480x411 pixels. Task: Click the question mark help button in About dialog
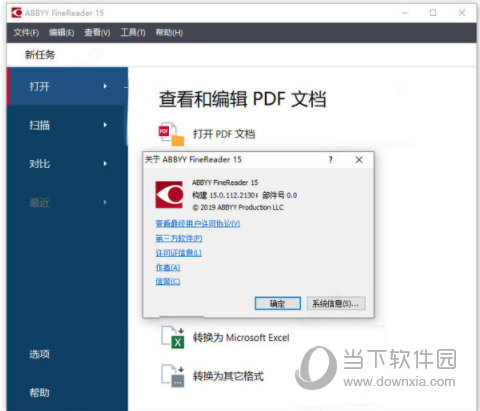tap(331, 160)
